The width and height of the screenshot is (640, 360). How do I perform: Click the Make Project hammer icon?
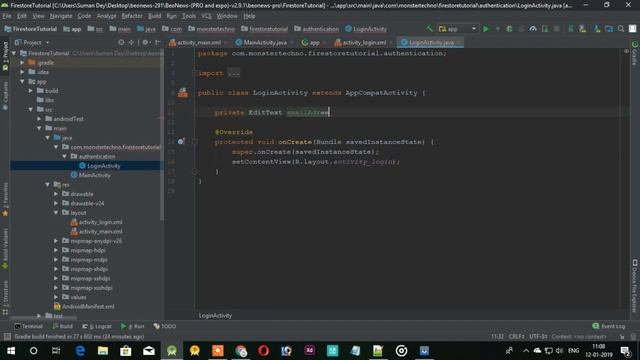click(429, 29)
